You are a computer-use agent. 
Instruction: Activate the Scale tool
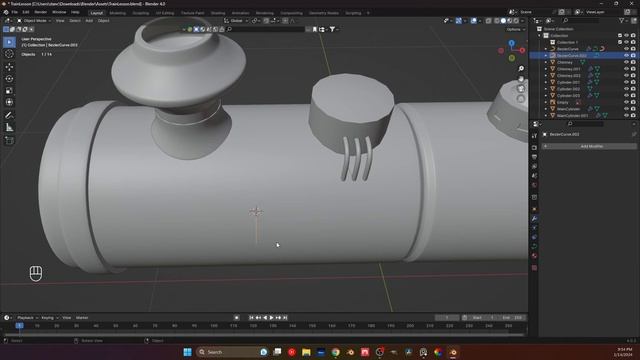tap(9, 91)
